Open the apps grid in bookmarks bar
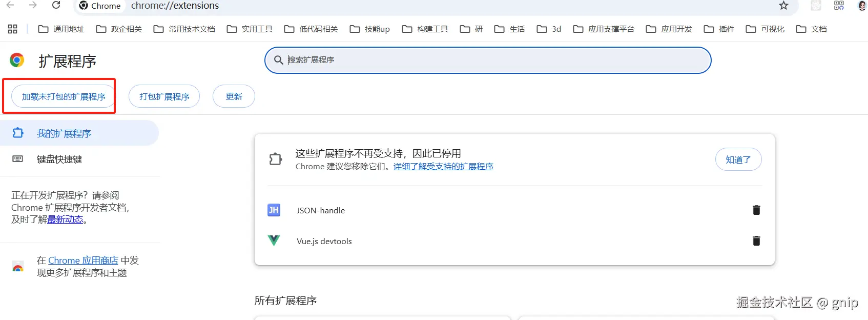The width and height of the screenshot is (868, 320). click(13, 29)
